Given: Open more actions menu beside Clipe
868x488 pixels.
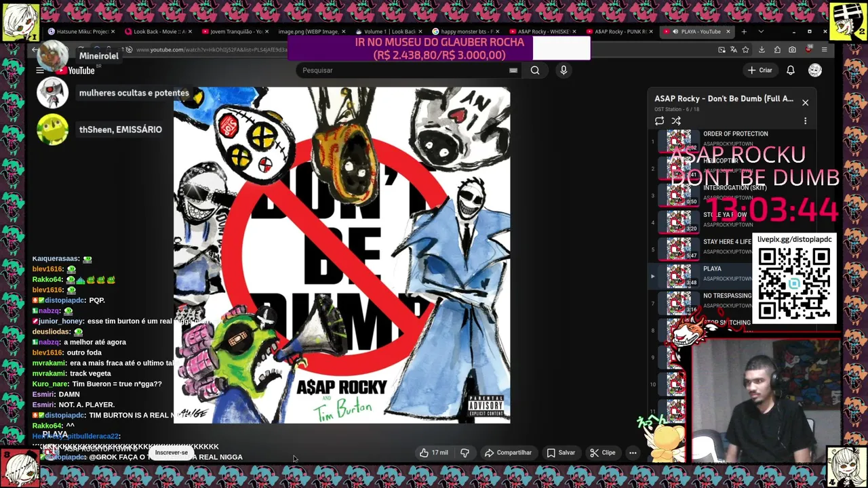Looking at the screenshot, I should point(633,453).
